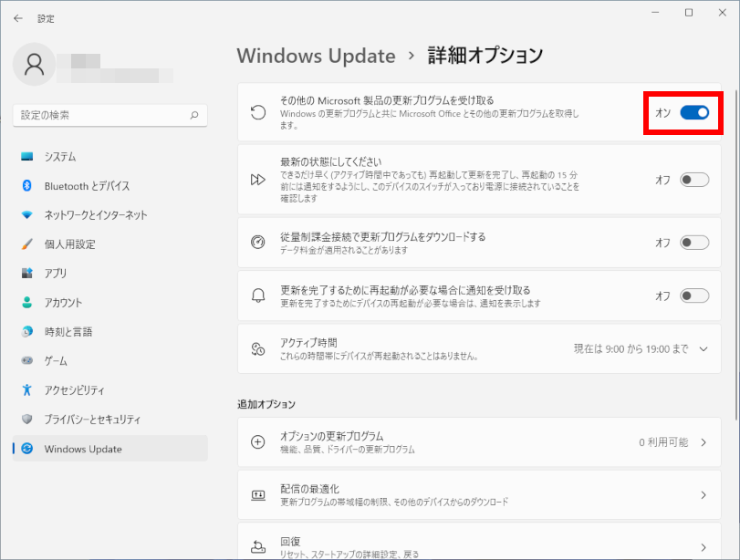The image size is (740, 560).
Task: Select システム in the sidebar
Action: (60, 157)
